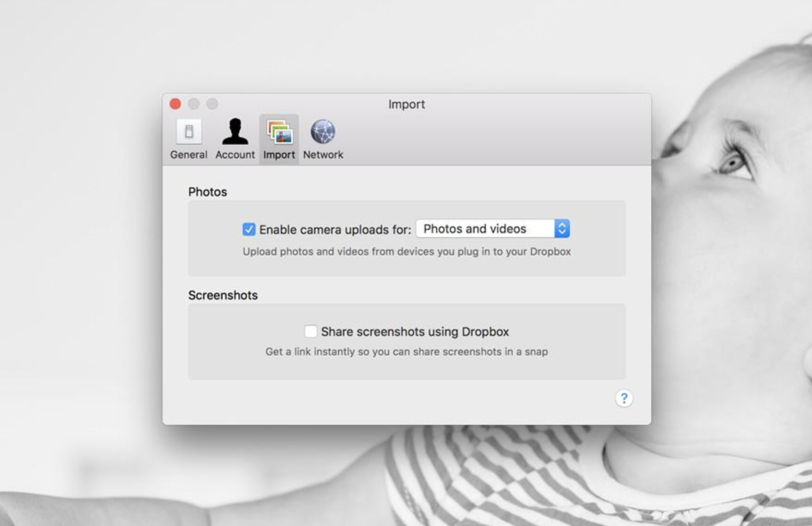The height and width of the screenshot is (526, 812).
Task: Enable Share screenshots using Dropbox checkbox
Action: coord(311,331)
